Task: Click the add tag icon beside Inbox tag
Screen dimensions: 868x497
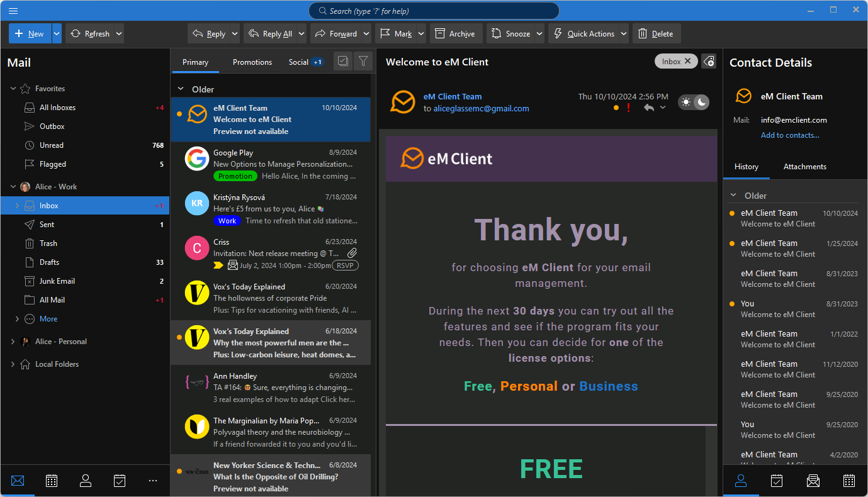Action: click(709, 61)
